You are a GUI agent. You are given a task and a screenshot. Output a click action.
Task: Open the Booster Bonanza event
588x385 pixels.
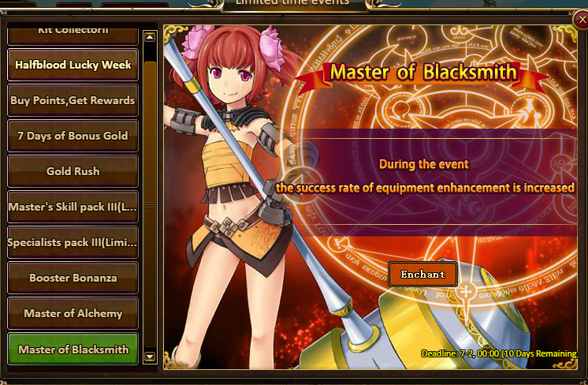click(x=73, y=278)
